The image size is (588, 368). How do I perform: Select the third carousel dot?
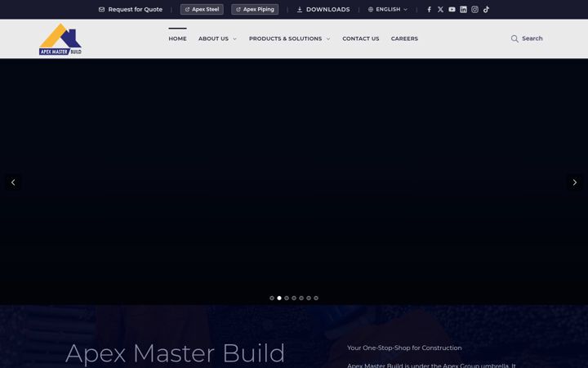(x=287, y=298)
